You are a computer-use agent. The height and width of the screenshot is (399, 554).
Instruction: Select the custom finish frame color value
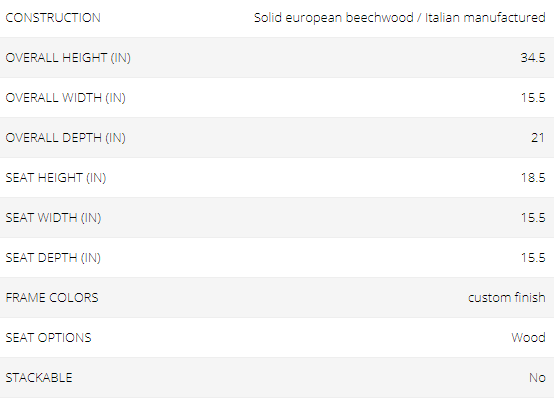[507, 298]
